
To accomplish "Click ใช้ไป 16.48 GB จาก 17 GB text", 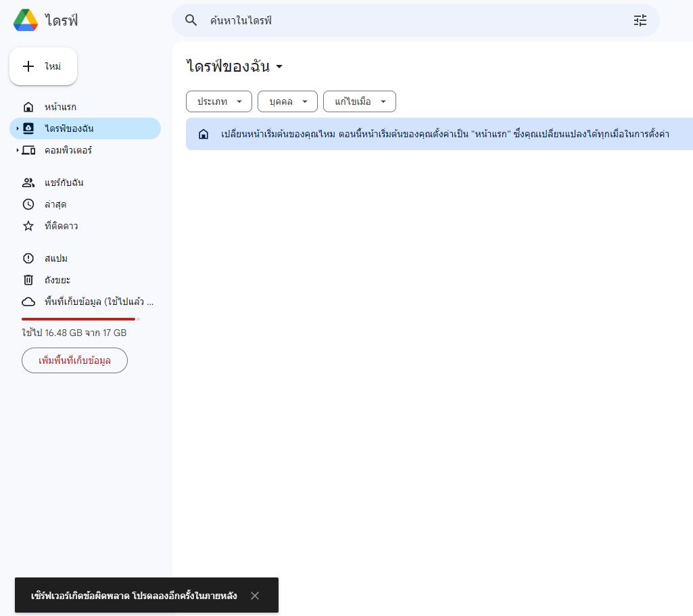I will (74, 333).
